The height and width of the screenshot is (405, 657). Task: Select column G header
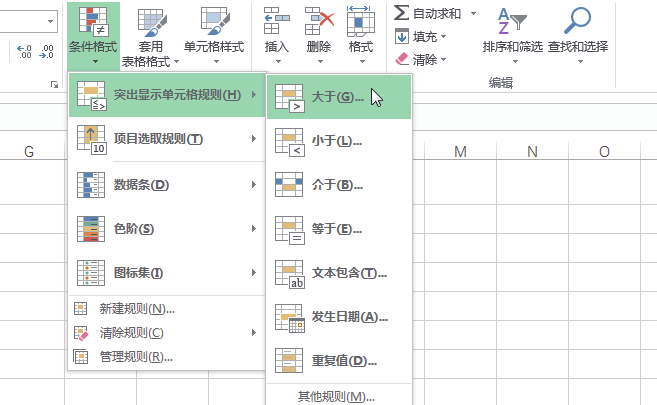[x=29, y=151]
